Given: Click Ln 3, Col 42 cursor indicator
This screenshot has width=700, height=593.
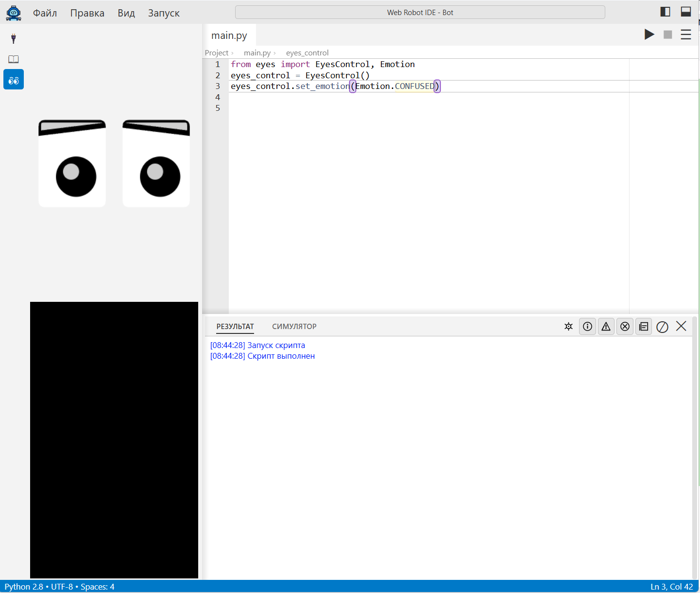Looking at the screenshot, I should pos(672,587).
